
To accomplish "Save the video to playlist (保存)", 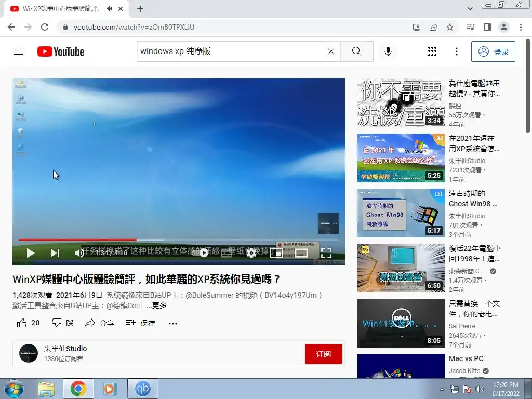I will point(140,323).
